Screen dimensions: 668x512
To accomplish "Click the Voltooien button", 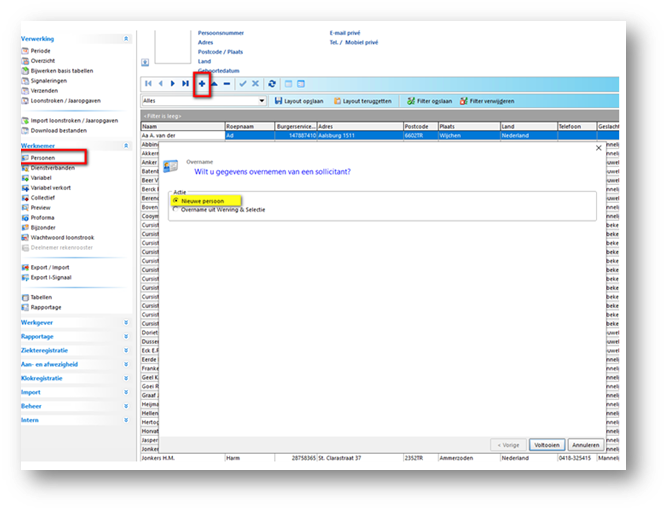I will tap(547, 445).
